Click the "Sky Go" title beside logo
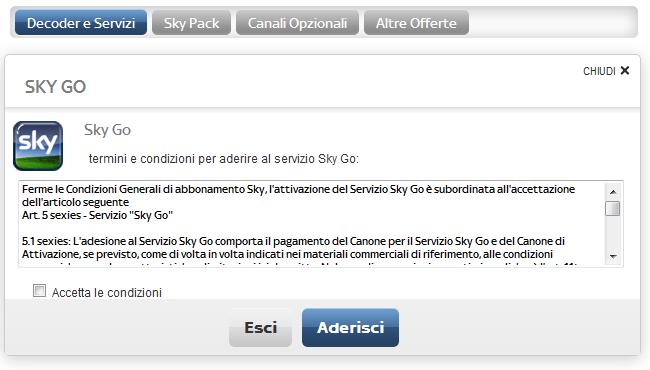 pos(107,130)
